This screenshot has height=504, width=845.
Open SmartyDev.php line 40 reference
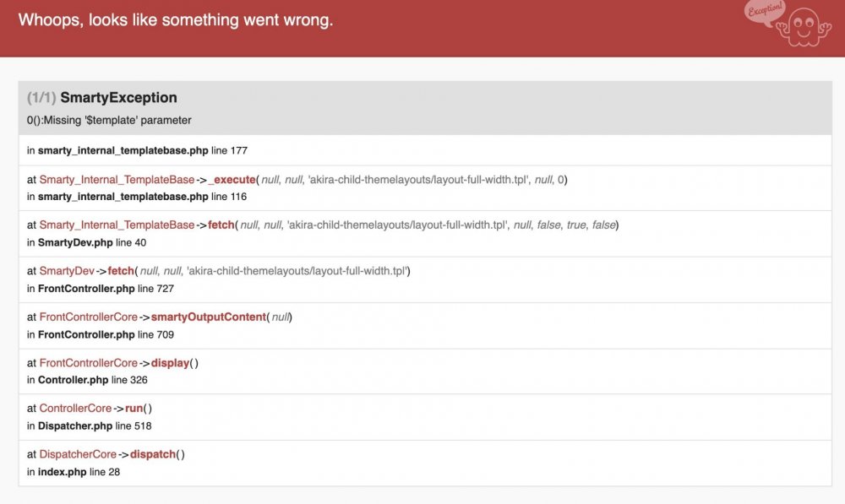[x=86, y=242]
